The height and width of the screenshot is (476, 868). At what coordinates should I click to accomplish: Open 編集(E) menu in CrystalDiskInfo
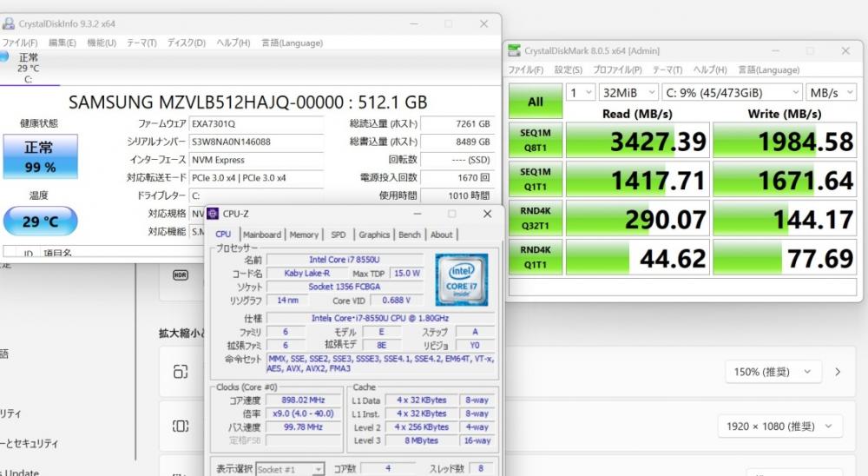tap(62, 43)
